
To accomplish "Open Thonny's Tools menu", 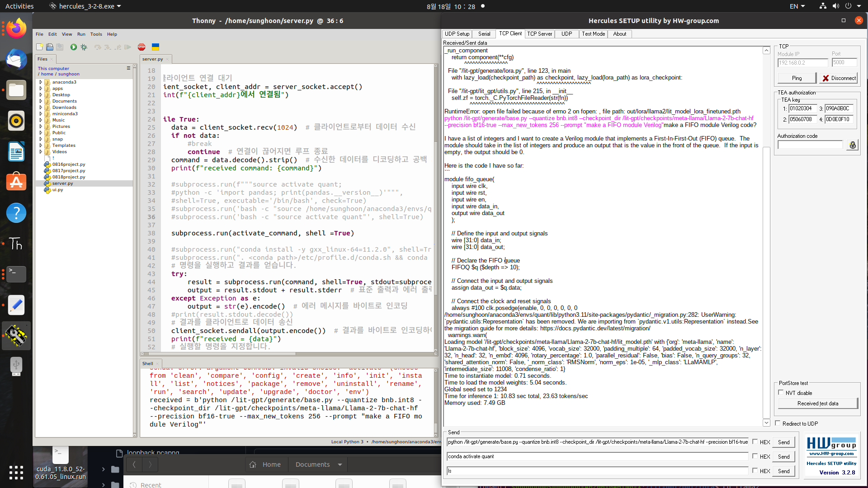I will [x=96, y=34].
